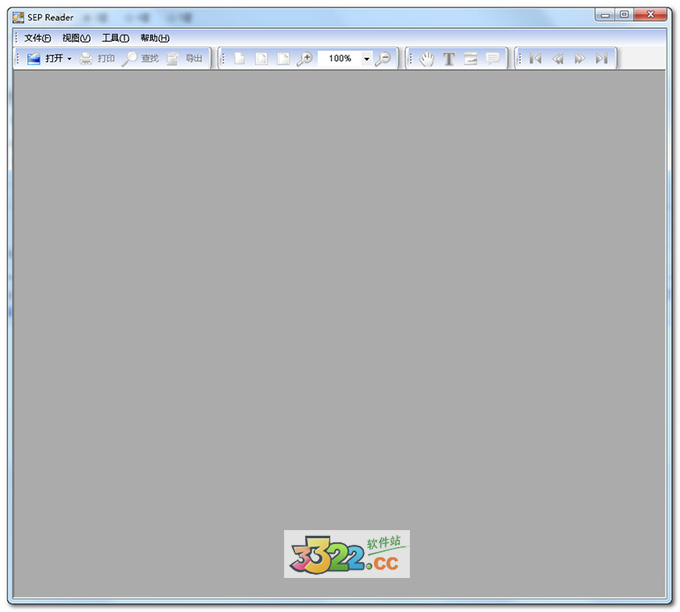Viewport: 680px width, 612px height.
Task: Expand the zoom percentage dropdown arrow
Action: tap(366, 59)
